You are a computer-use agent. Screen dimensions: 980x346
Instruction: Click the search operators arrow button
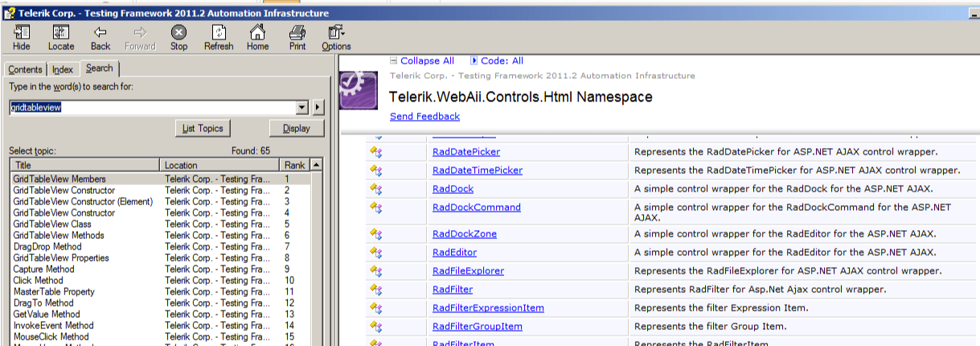tap(318, 107)
